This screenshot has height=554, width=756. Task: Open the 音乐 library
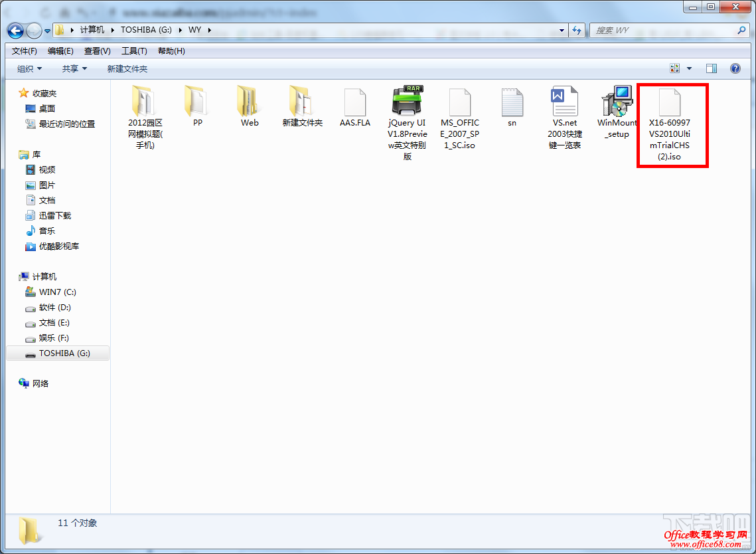[x=40, y=231]
